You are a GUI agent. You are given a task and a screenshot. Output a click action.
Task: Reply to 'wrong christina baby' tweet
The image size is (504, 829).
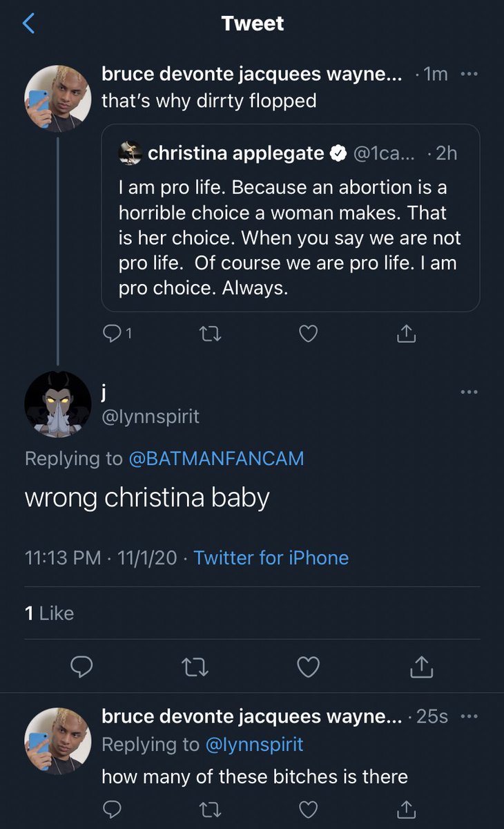[x=82, y=666]
